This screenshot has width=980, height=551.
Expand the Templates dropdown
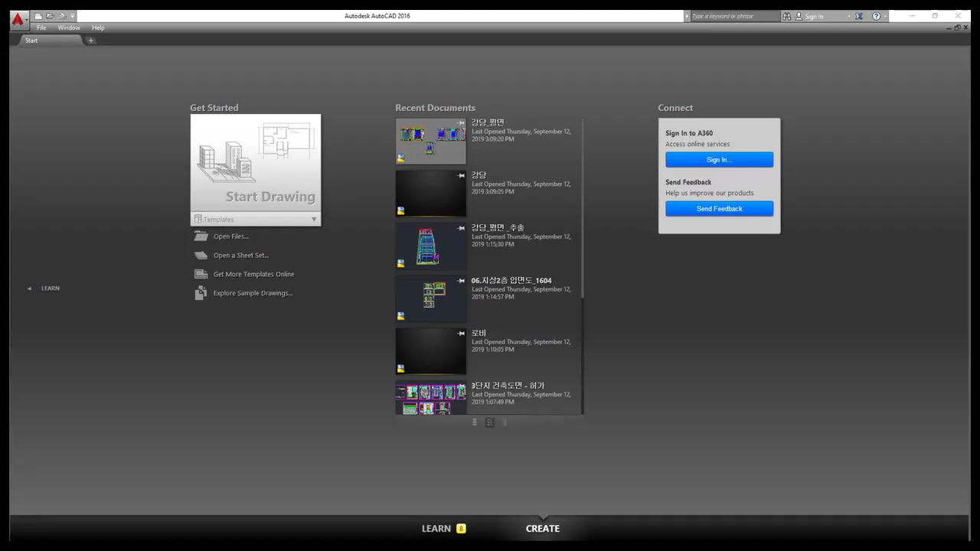click(x=313, y=220)
